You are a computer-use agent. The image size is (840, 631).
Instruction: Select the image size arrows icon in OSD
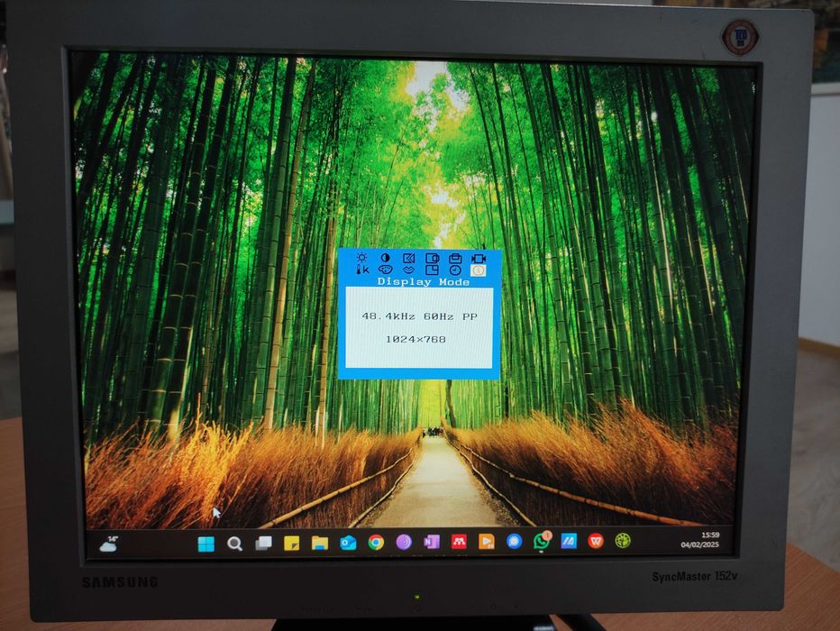pos(479,259)
